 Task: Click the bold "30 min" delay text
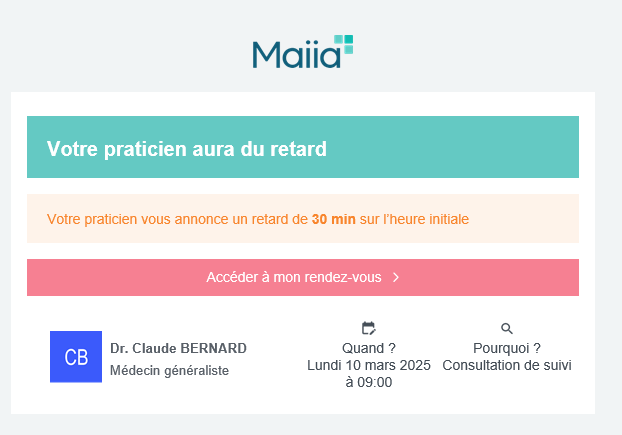(333, 218)
